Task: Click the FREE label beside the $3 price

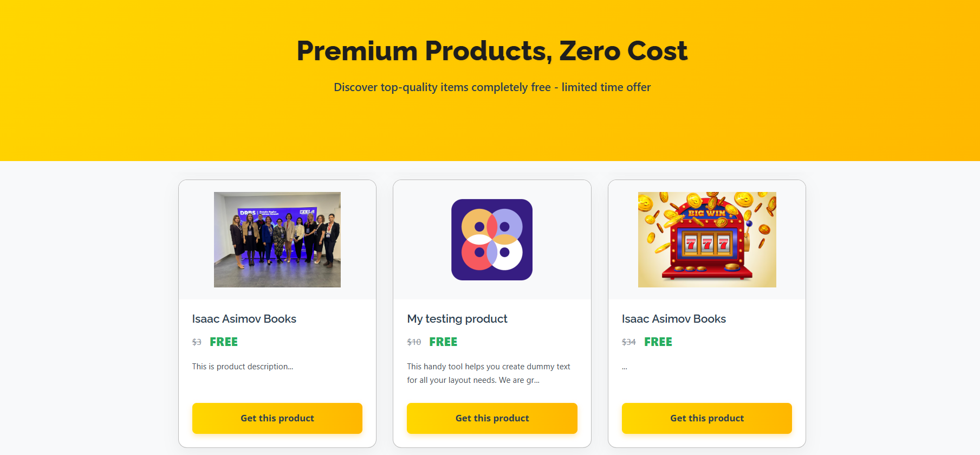Action: (x=224, y=342)
